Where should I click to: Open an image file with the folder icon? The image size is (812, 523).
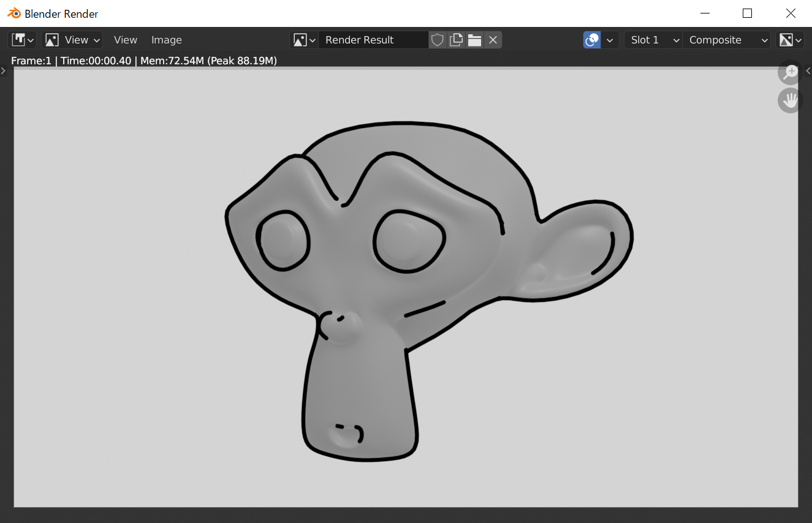(474, 39)
